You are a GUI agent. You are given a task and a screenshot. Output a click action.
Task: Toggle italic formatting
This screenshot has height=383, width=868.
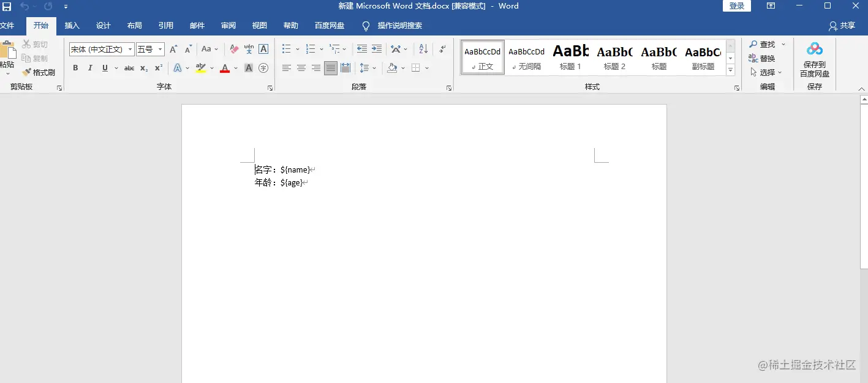(x=90, y=68)
